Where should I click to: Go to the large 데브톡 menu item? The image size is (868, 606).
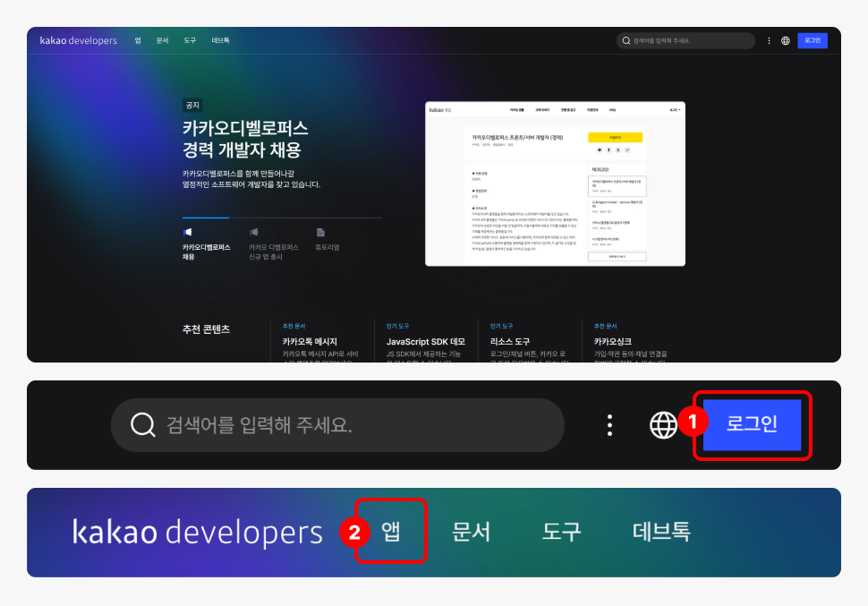click(661, 532)
